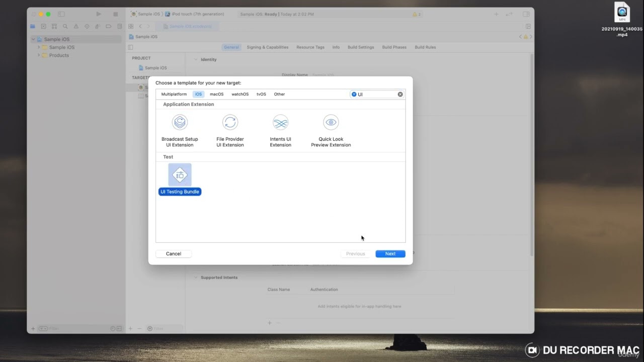644x362 pixels.
Task: Open the iPod touch device selector
Action: click(195, 14)
